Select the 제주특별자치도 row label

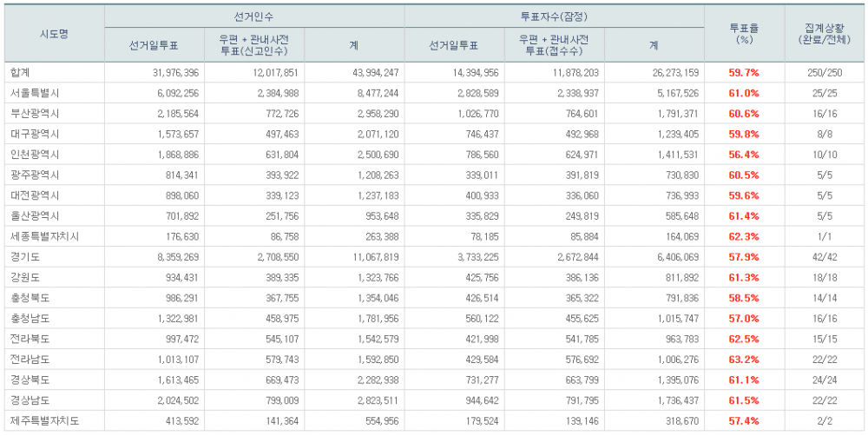pyautogui.click(x=39, y=421)
